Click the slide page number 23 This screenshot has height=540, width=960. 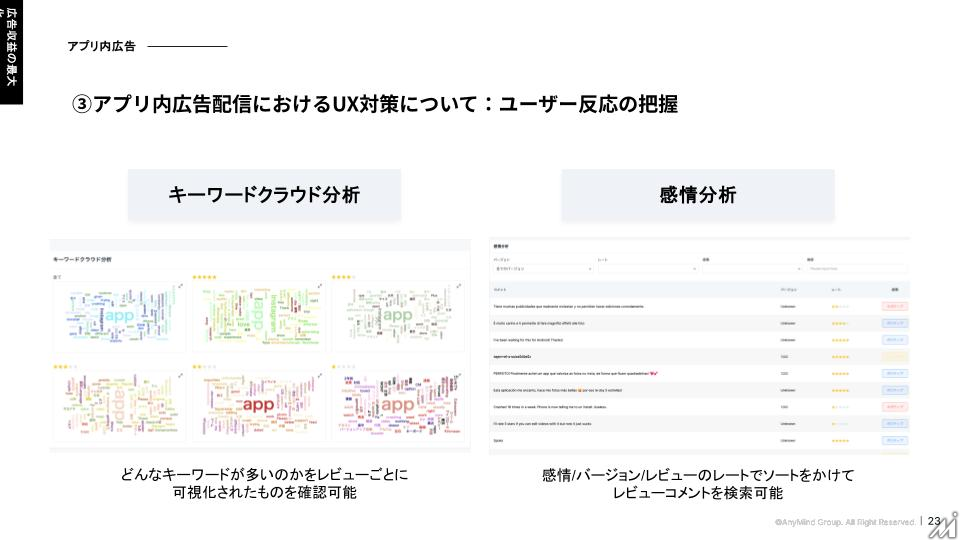(934, 521)
